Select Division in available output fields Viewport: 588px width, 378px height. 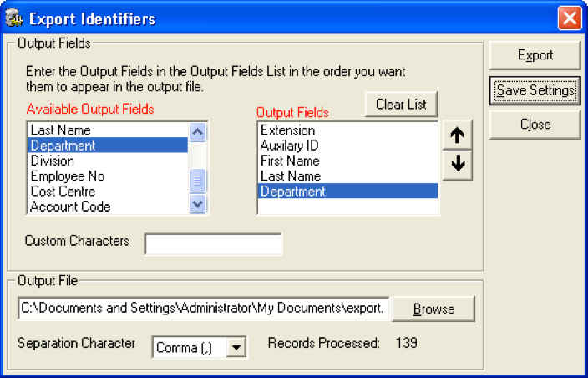tap(108, 161)
